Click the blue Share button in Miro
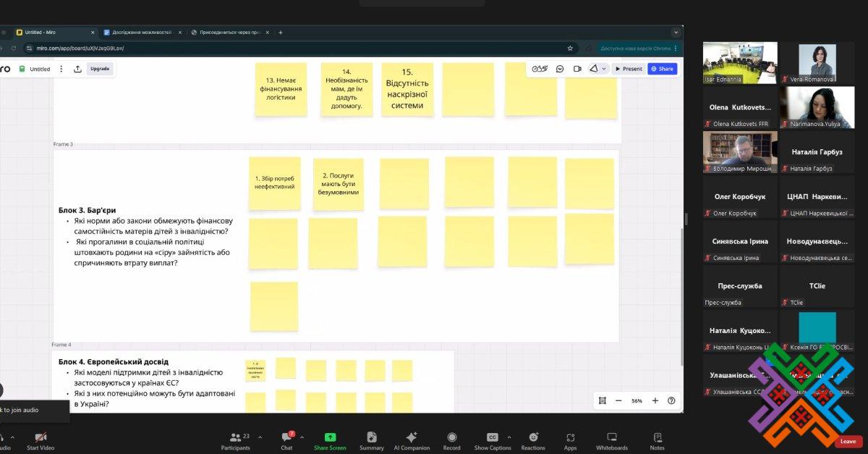Screen dimensions: 868x454 pos(662,69)
